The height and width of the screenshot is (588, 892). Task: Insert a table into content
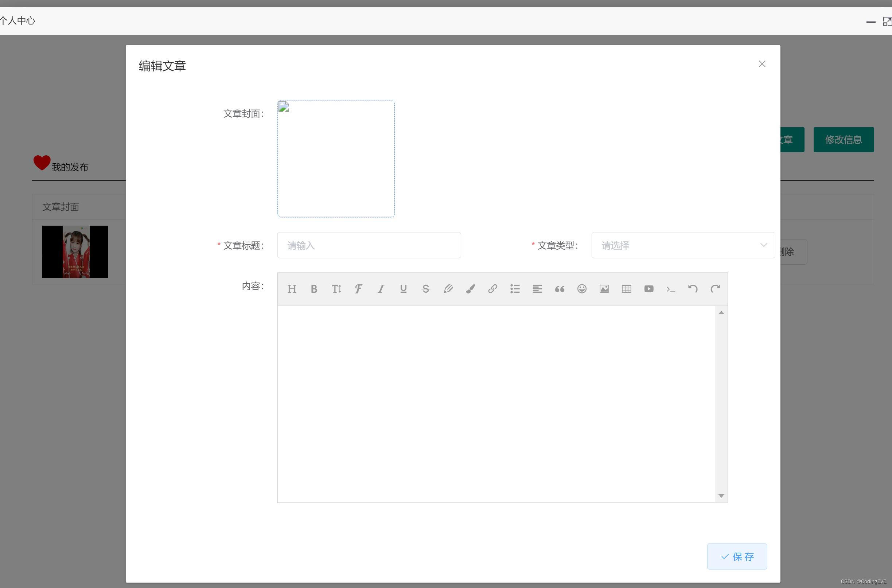[x=627, y=289]
